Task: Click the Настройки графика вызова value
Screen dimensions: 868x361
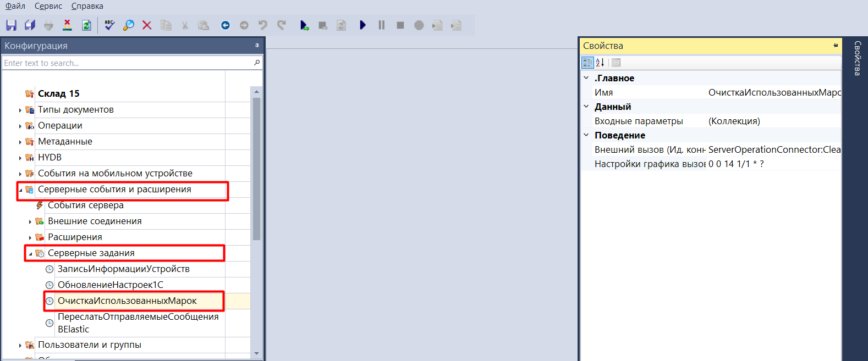Action: click(773, 164)
